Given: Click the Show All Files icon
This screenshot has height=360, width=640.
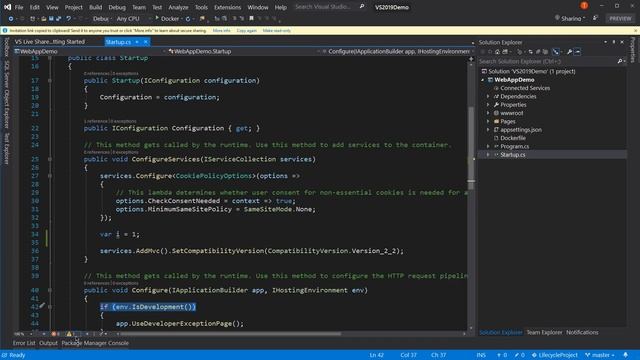Looking at the screenshot, I should (x=545, y=52).
